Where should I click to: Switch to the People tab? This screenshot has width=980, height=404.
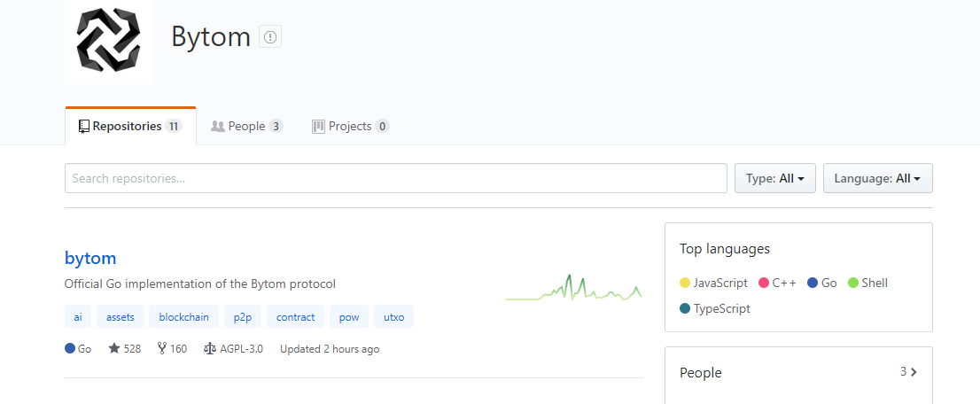[x=247, y=127]
